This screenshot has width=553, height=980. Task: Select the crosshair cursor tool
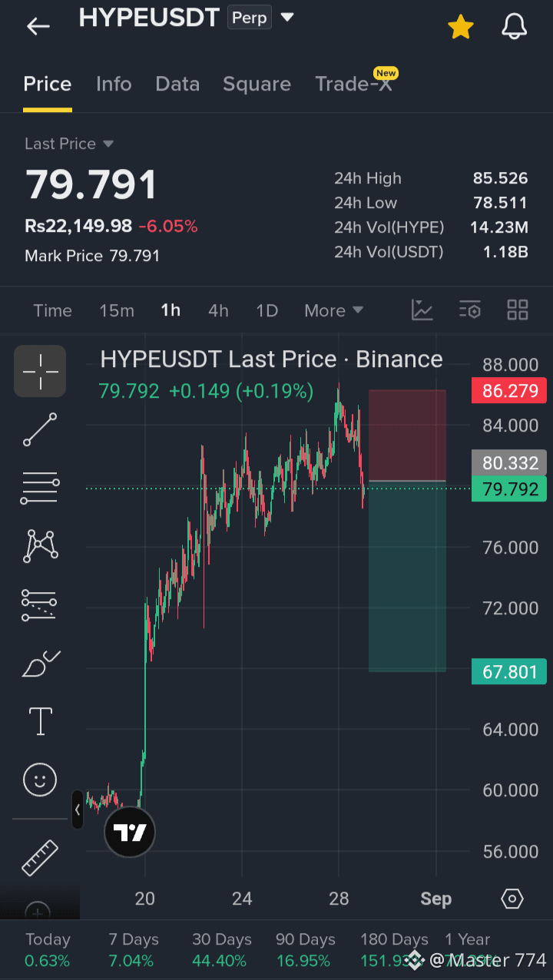40,371
